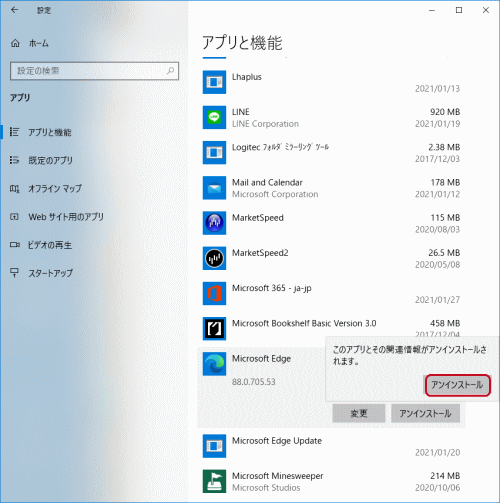This screenshot has height=503, width=500.
Task: Click the Lhaplus app icon
Action: click(214, 82)
